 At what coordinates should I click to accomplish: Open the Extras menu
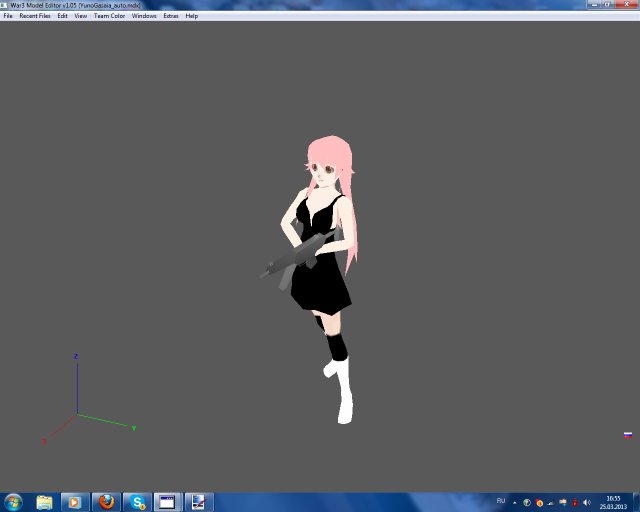click(171, 16)
